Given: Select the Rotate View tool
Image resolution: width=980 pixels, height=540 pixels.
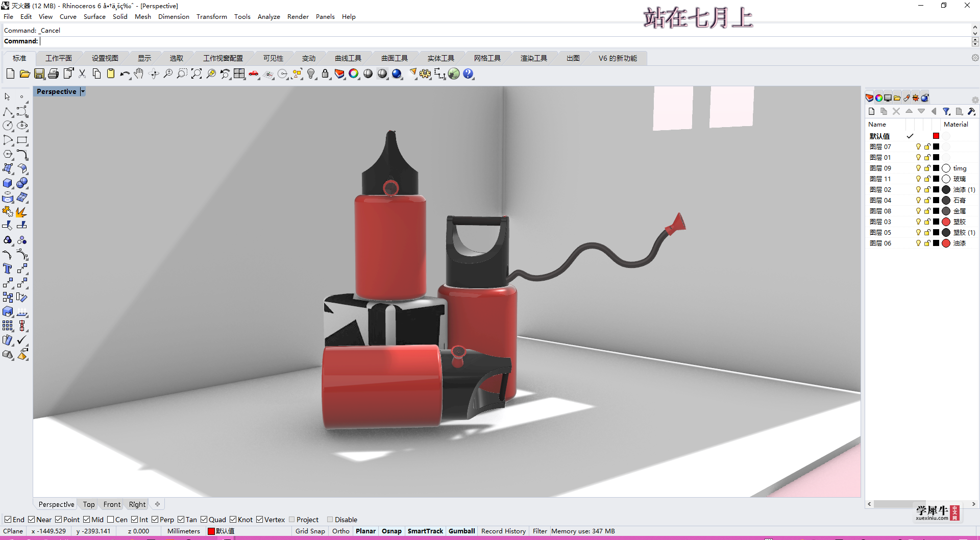Looking at the screenshot, I should [x=154, y=74].
